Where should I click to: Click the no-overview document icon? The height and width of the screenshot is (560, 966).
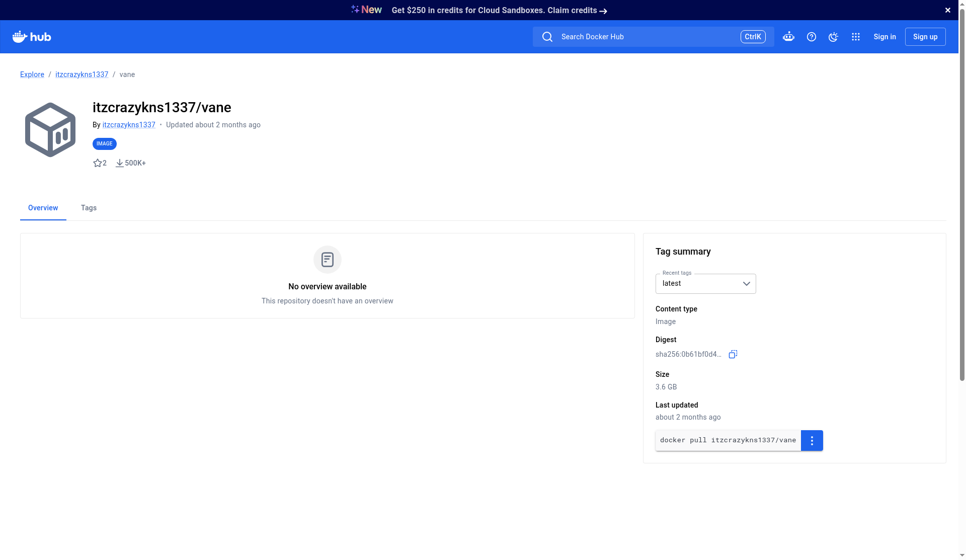tap(328, 260)
